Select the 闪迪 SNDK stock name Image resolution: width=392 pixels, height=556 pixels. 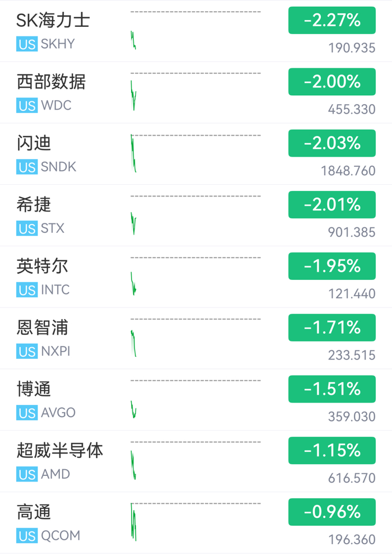point(34,143)
